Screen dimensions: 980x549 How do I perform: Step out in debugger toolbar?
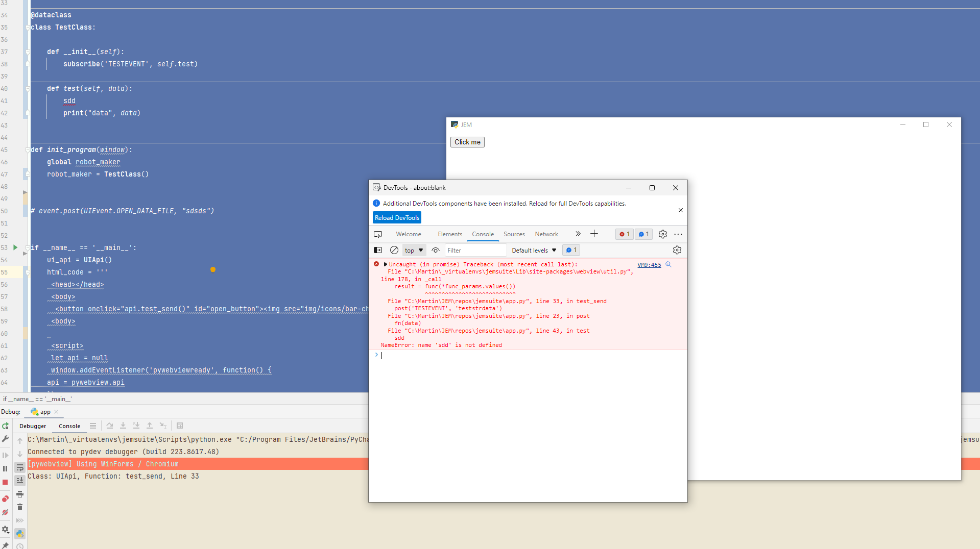pos(150,426)
